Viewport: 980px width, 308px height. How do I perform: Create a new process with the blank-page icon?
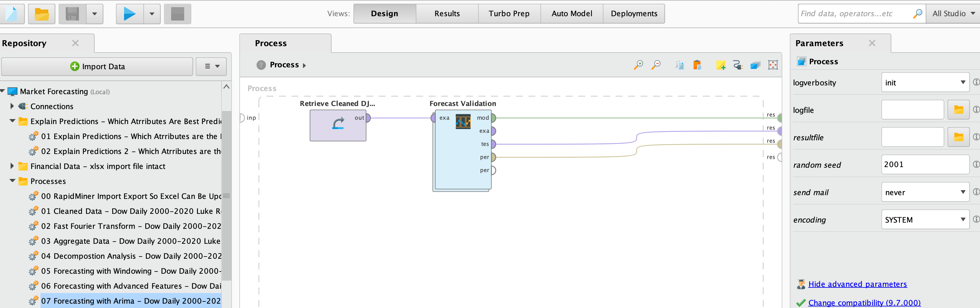(12, 14)
